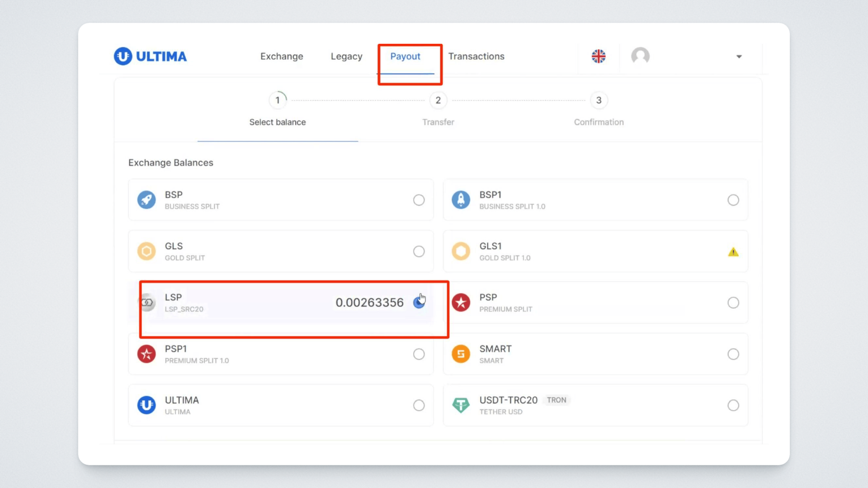Click the BSP rocket coin icon
Viewport: 868px width, 488px height.
coord(146,200)
